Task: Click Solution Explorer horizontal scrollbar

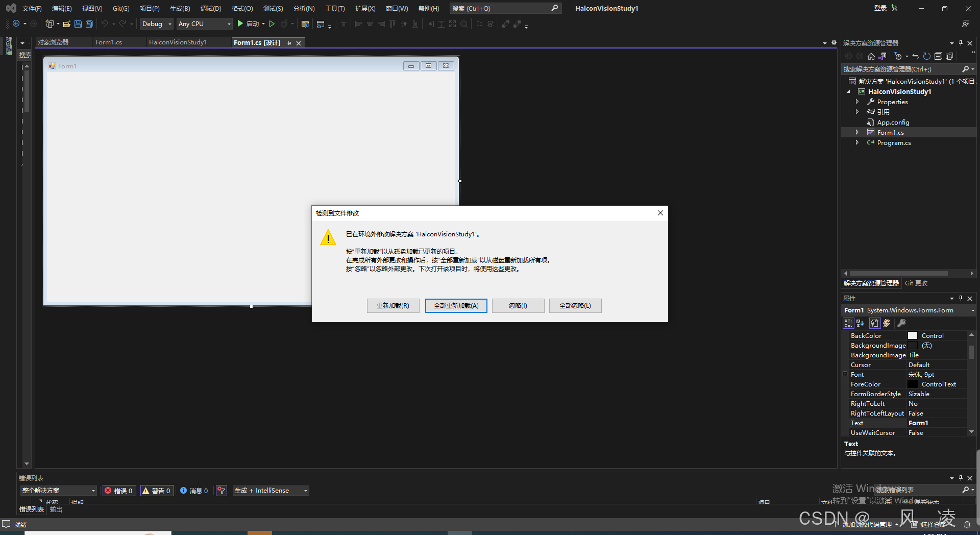Action: coord(899,274)
